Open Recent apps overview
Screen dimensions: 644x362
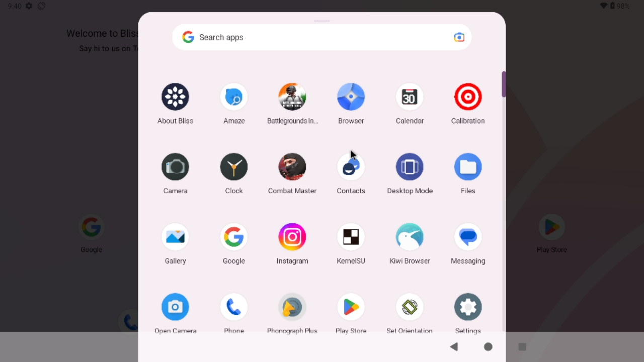coord(522,346)
